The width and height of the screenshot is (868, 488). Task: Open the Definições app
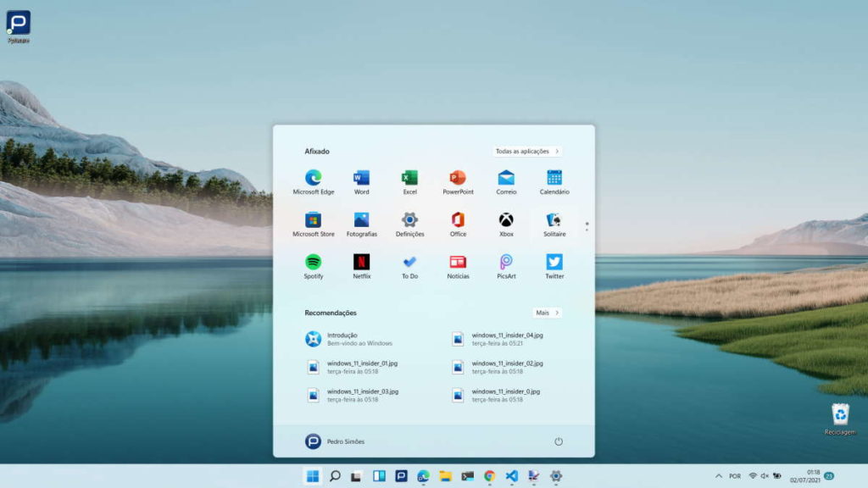point(409,220)
